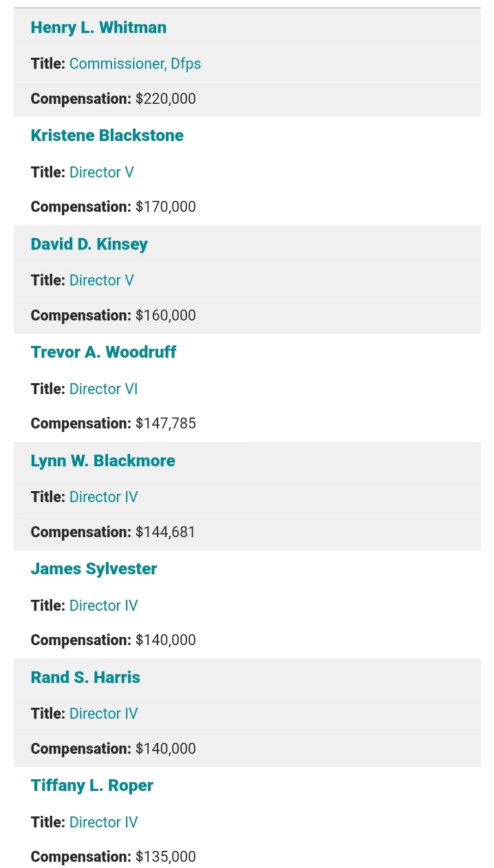Image resolution: width=494 pixels, height=868 pixels.
Task: Click the $147,785 compensation value
Action: tap(166, 424)
